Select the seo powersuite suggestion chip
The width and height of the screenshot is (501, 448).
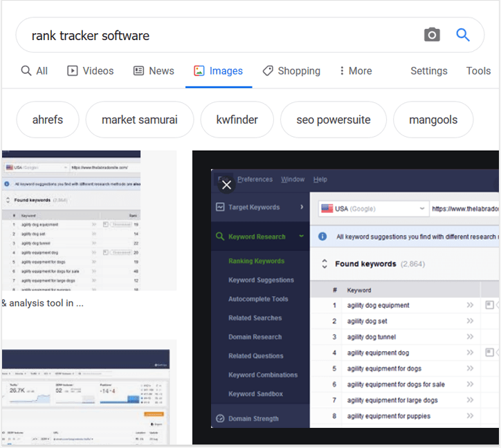[x=333, y=120]
